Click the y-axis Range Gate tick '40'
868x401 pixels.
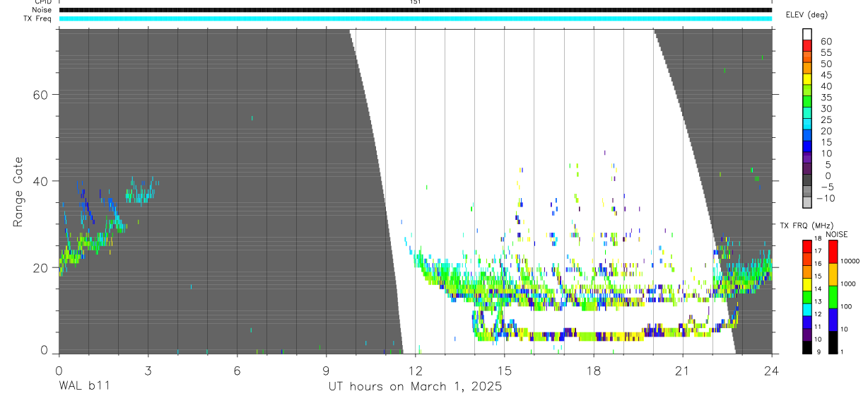[42, 181]
